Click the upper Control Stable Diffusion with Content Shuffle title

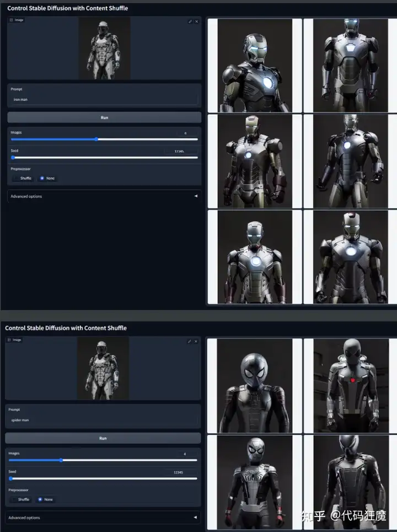point(67,8)
